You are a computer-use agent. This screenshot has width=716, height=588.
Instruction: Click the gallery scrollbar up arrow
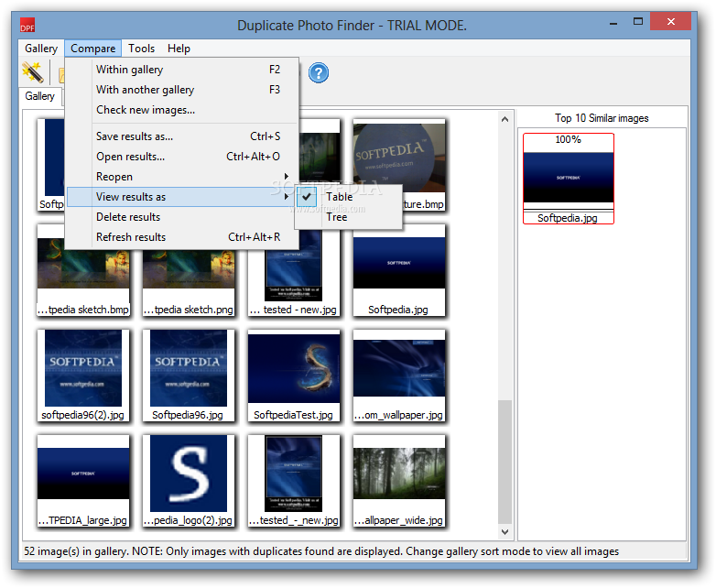click(504, 119)
